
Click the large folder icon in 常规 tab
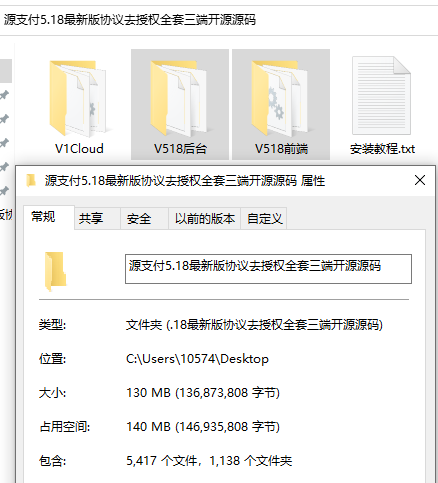[x=55, y=271]
